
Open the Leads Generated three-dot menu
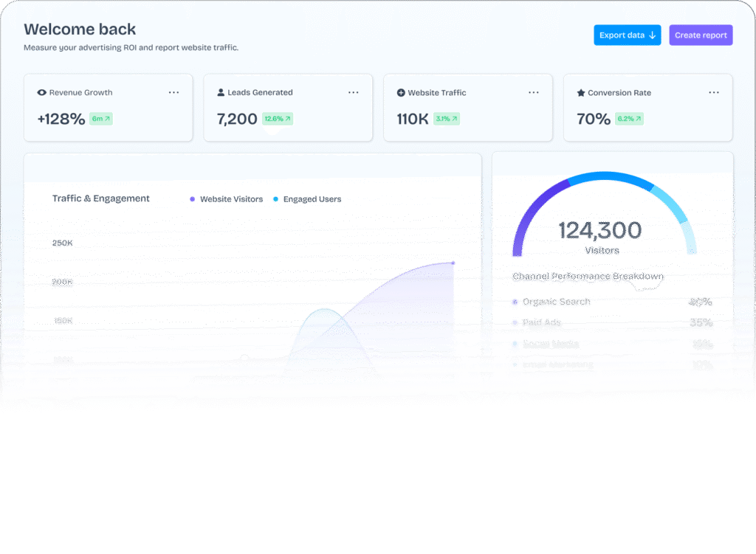click(354, 93)
